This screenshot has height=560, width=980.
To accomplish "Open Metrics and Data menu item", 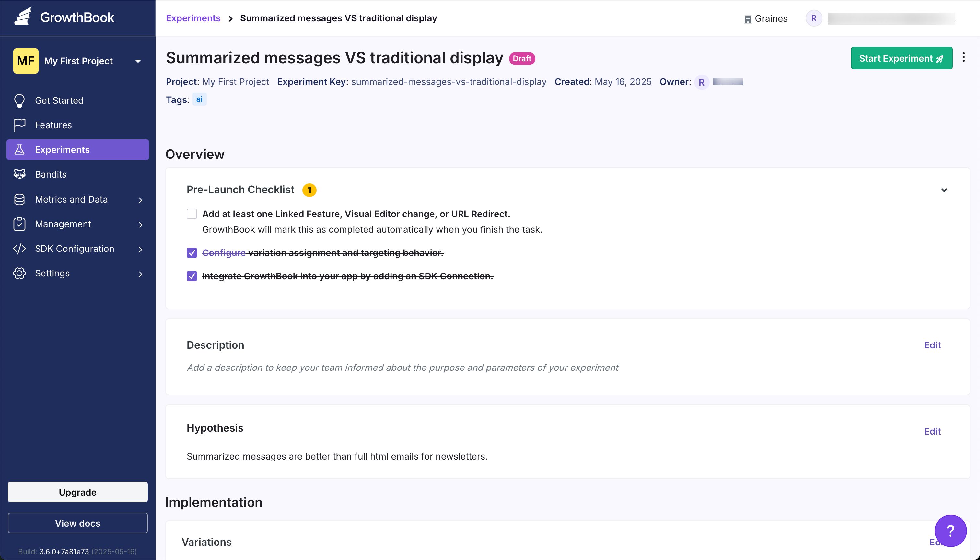I will click(78, 199).
